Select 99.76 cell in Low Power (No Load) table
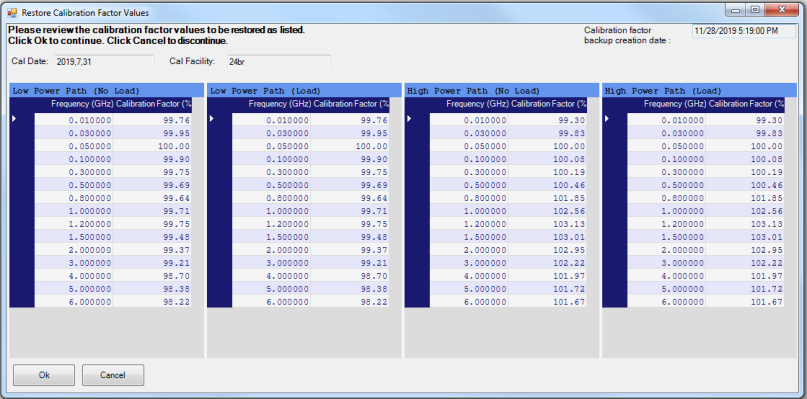This screenshot has width=807, height=399. click(152, 120)
